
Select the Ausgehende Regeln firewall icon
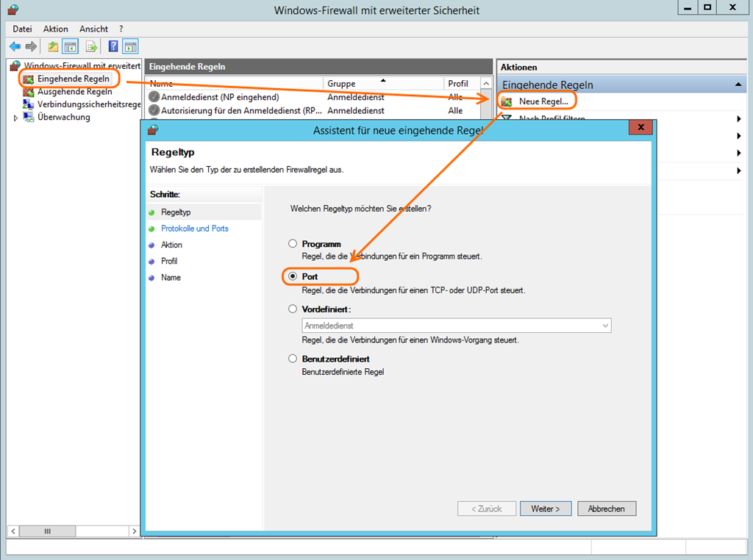29,92
